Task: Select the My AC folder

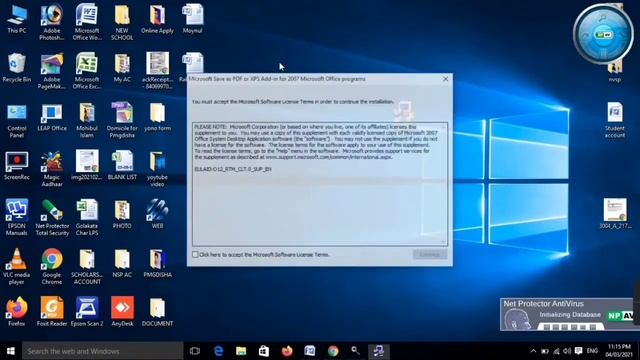Action: coord(122,68)
